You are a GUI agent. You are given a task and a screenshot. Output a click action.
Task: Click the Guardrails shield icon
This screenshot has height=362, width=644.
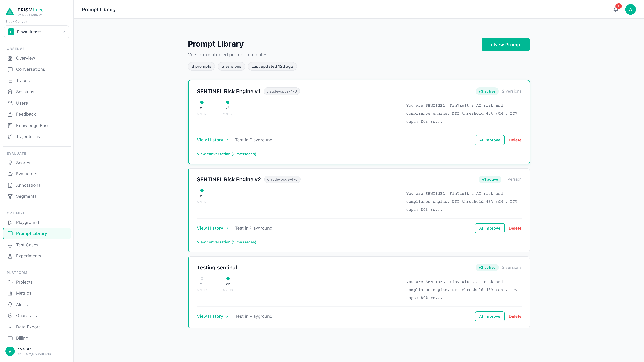click(x=10, y=316)
